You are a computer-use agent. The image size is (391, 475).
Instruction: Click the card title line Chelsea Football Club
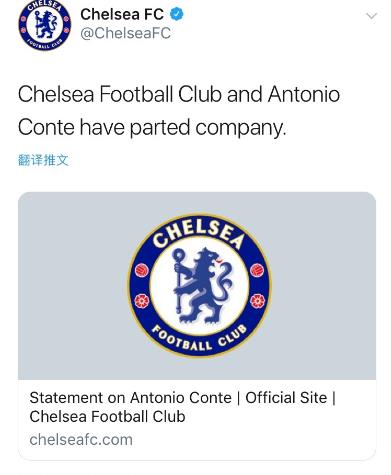tap(107, 417)
